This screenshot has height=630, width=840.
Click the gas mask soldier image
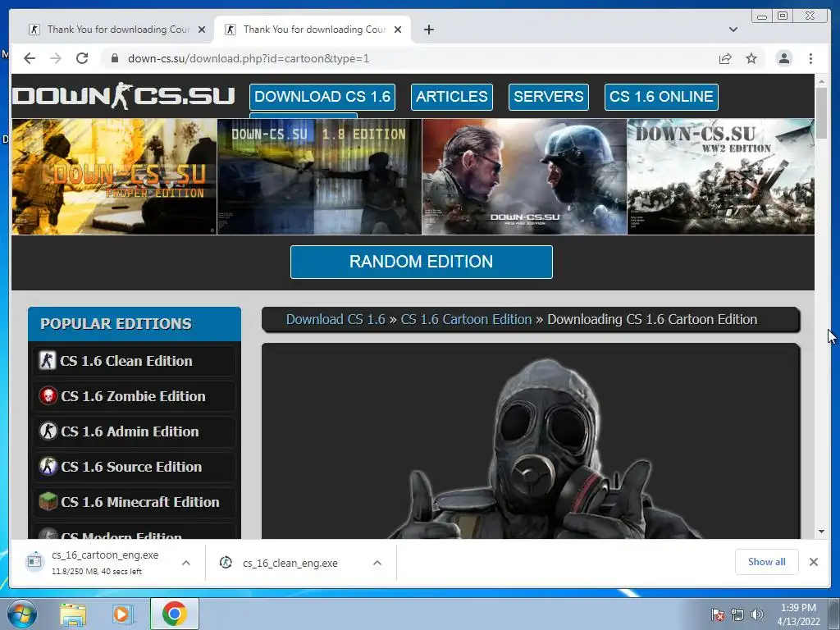tap(544, 449)
